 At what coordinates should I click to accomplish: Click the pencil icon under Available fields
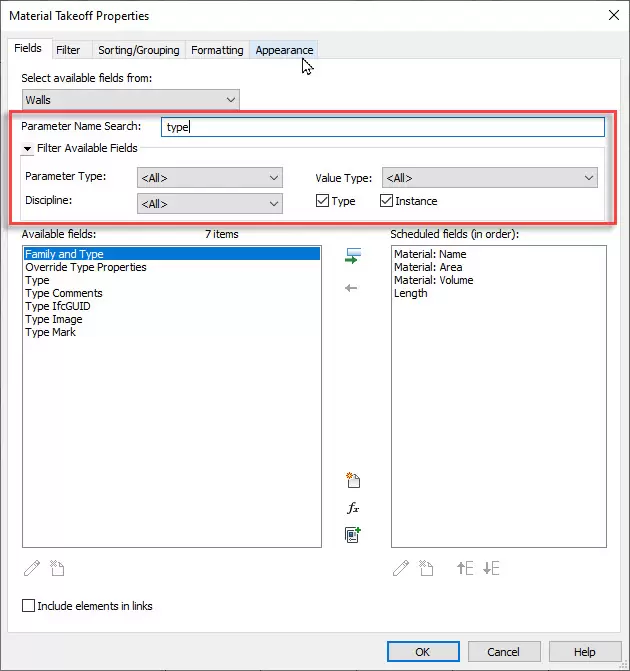click(32, 568)
